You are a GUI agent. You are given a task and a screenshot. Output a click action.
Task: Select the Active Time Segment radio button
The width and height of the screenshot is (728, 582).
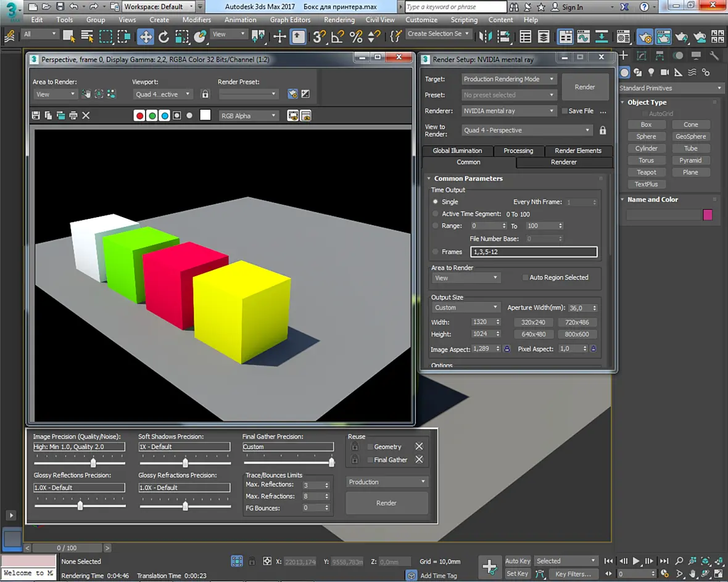(435, 214)
